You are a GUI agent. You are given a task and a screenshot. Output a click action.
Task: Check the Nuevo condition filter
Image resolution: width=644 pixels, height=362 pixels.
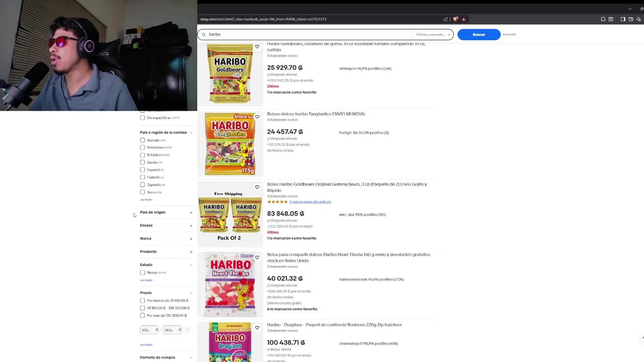[142, 273]
